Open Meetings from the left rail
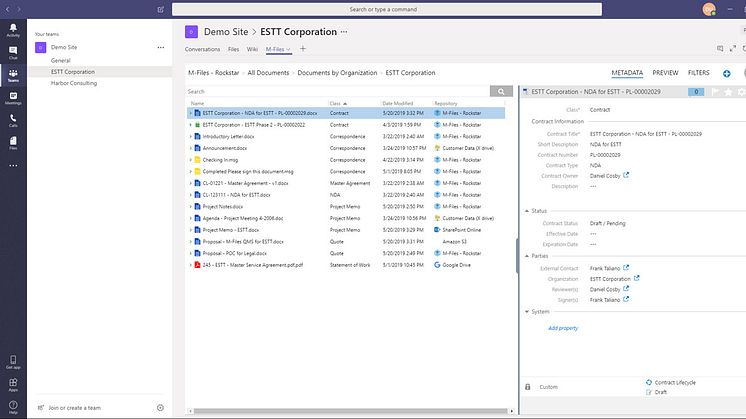 [13, 98]
